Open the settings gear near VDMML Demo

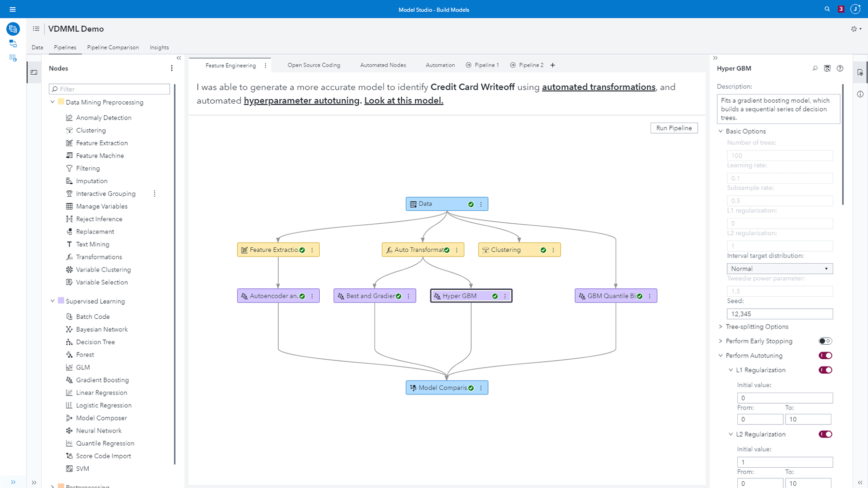[854, 28]
